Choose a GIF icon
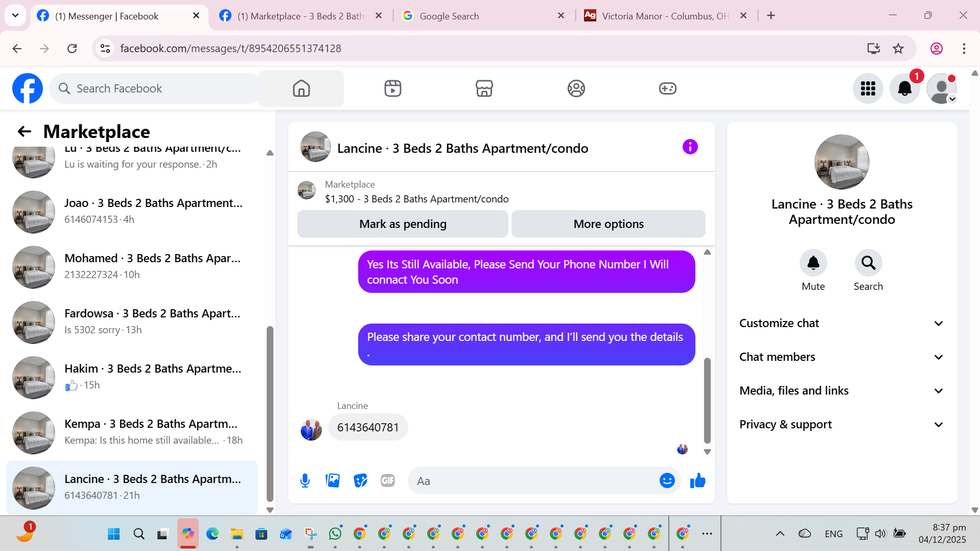Image resolution: width=980 pixels, height=551 pixels. (x=388, y=480)
